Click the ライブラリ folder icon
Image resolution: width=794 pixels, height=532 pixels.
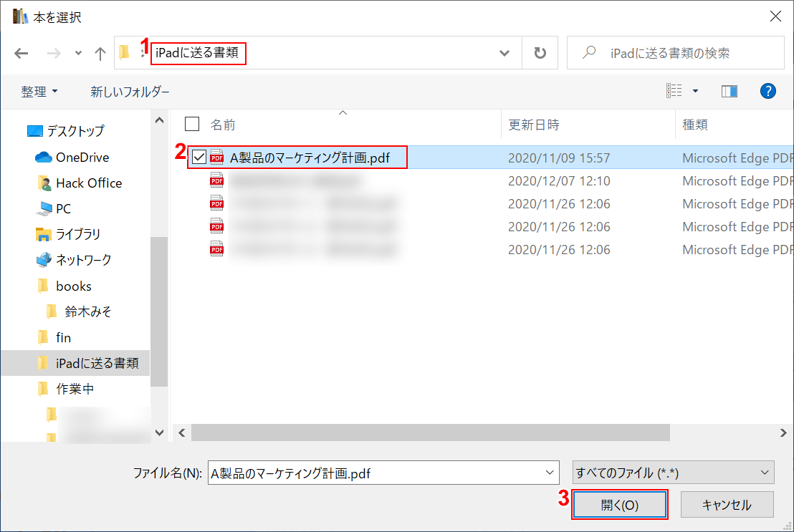(44, 234)
